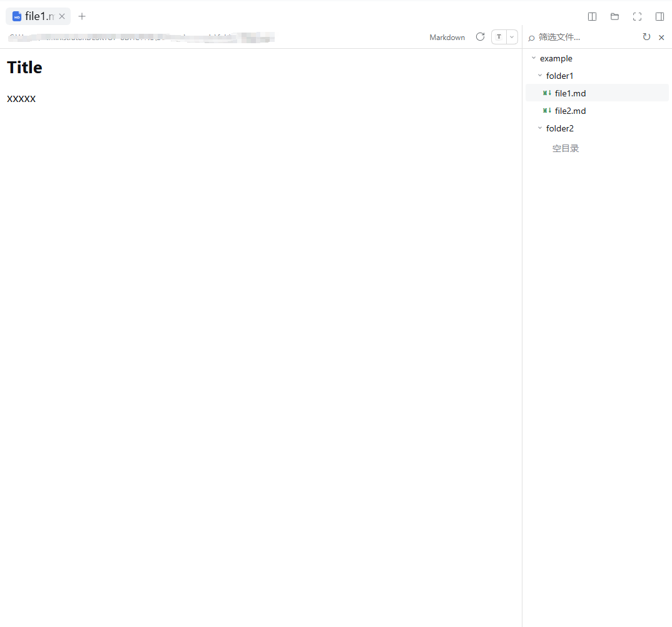Enter fullscreen mode icon
The height and width of the screenshot is (627, 672).
638,16
